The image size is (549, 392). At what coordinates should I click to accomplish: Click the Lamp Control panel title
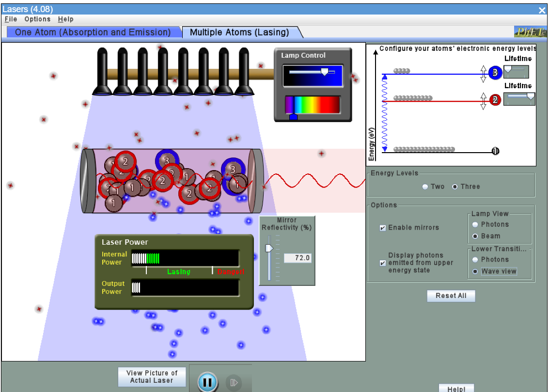coord(303,55)
